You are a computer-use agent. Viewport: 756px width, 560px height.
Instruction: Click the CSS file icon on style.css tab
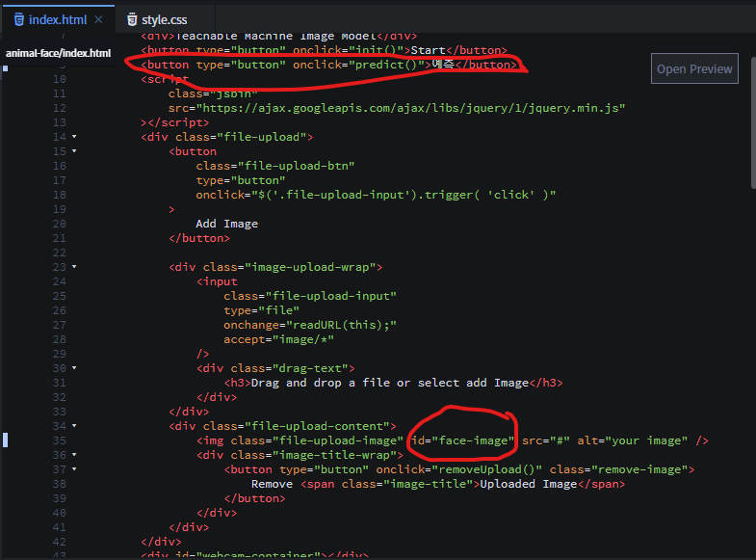click(132, 20)
